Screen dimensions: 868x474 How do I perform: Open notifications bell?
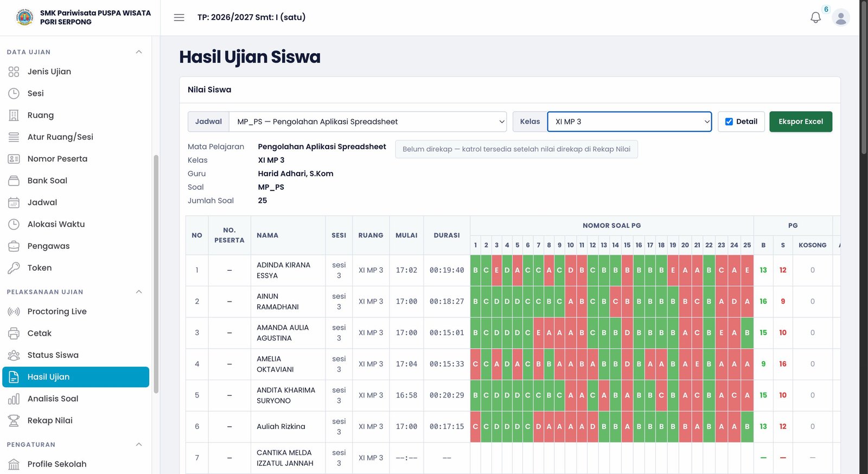tap(815, 17)
